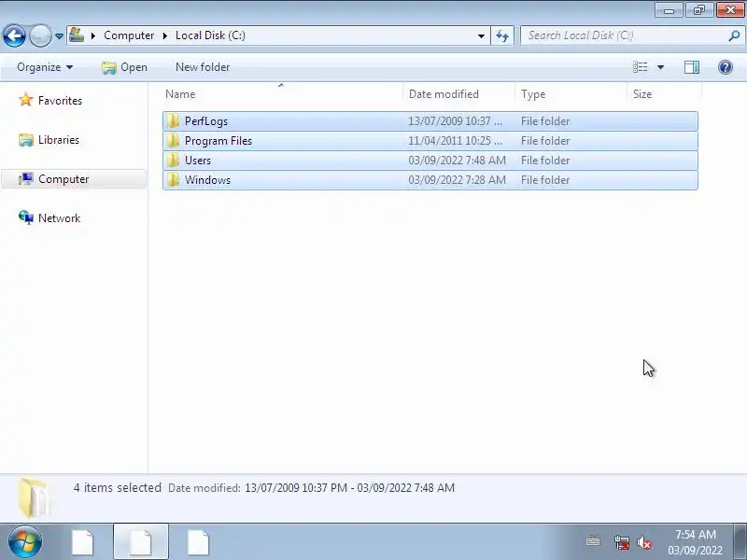Select the Program Files folder name
Screen dimensions: 747x560
click(218, 141)
